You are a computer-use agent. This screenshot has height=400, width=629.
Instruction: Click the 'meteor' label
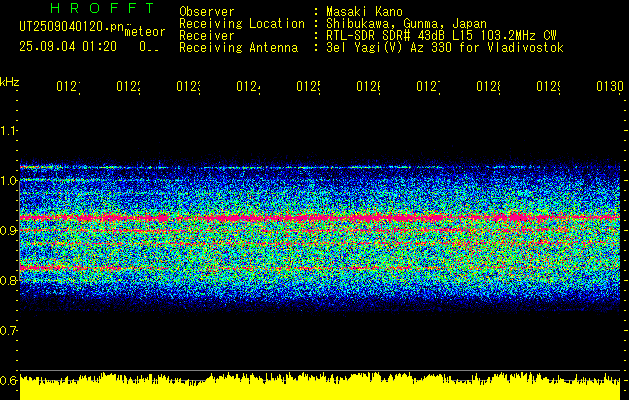(x=145, y=32)
